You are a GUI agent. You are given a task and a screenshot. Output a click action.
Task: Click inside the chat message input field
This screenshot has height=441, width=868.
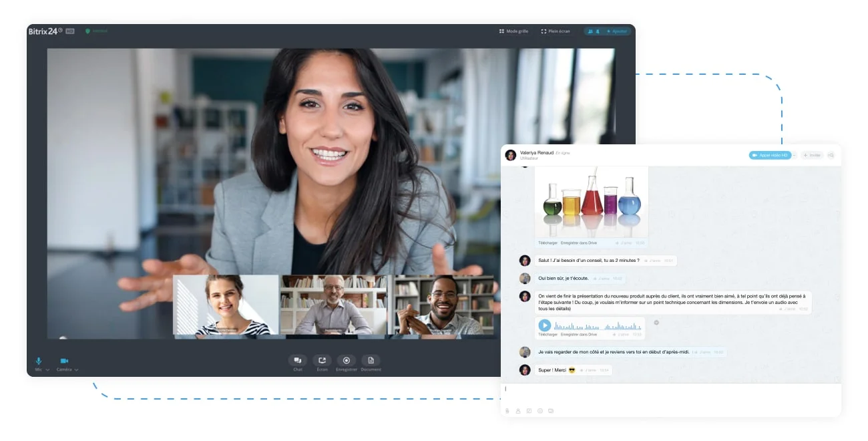[671, 394]
